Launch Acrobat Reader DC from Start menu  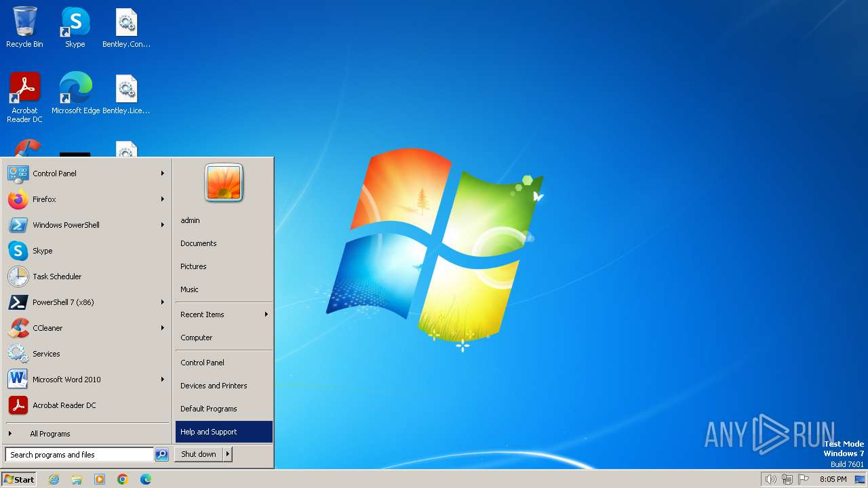click(x=87, y=405)
